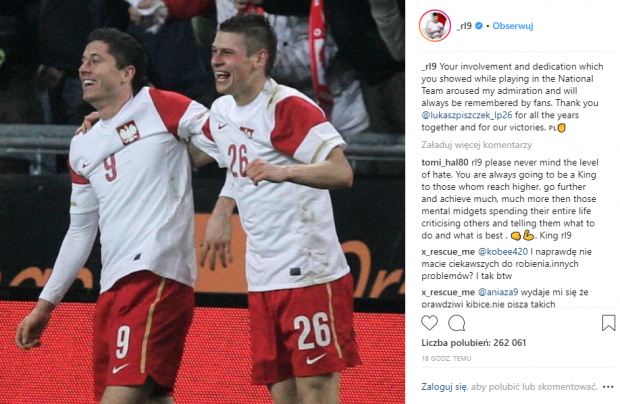Open second x_rescue_me comment username

pos(448,292)
